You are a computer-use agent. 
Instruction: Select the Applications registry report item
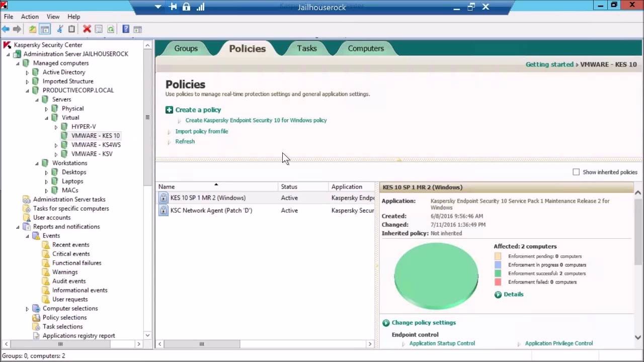click(78, 336)
